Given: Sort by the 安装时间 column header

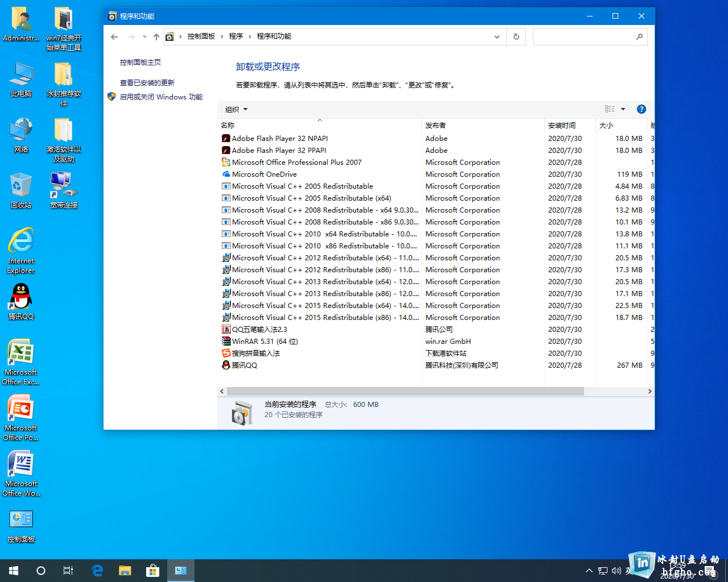Looking at the screenshot, I should click(x=570, y=125).
